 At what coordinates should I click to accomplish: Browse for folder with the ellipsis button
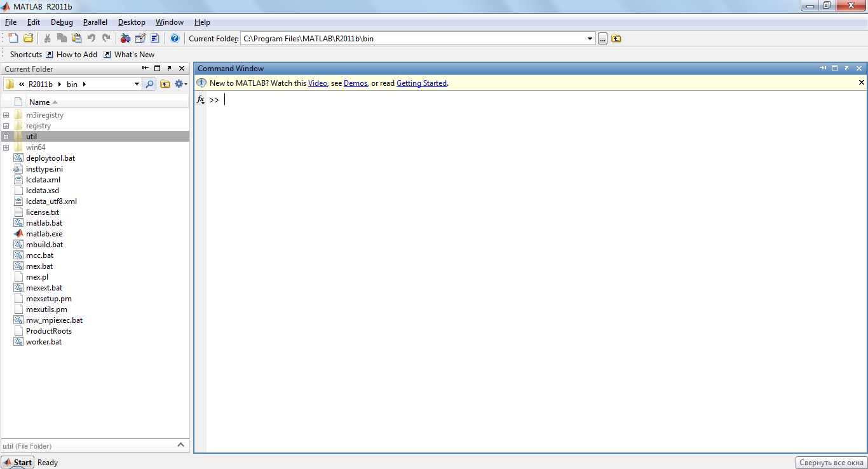click(x=602, y=38)
